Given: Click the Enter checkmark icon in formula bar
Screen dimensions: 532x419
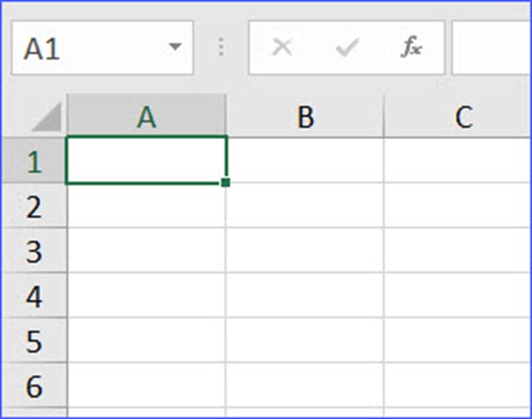Looking at the screenshot, I should pos(347,47).
